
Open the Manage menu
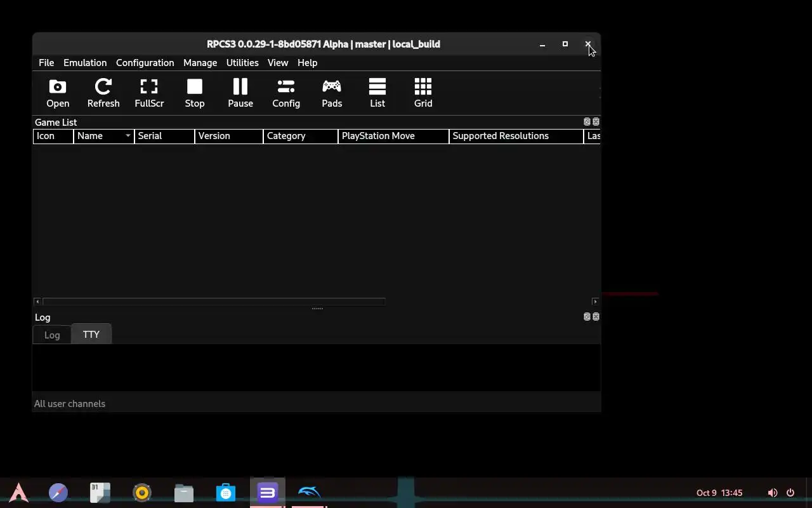click(x=200, y=63)
